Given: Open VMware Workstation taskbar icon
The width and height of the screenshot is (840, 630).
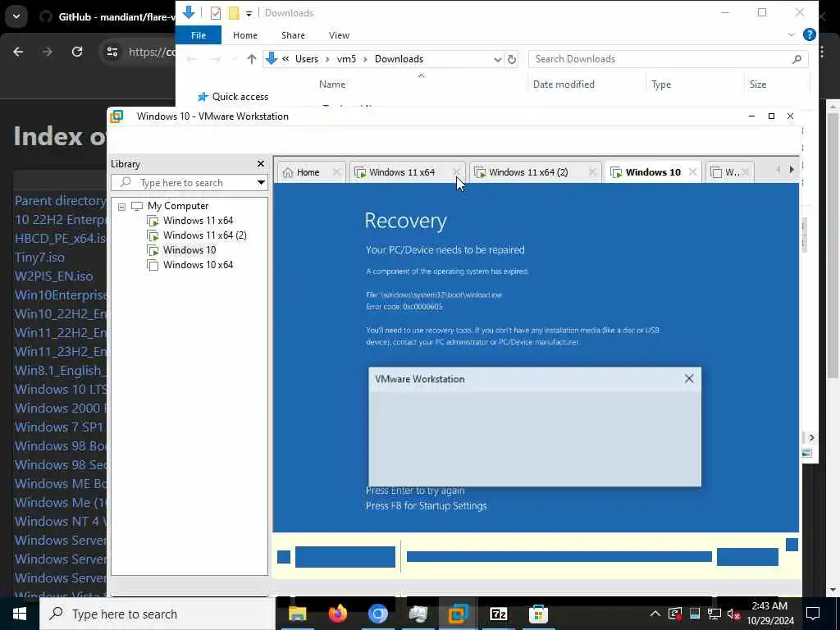Looking at the screenshot, I should 458,614.
